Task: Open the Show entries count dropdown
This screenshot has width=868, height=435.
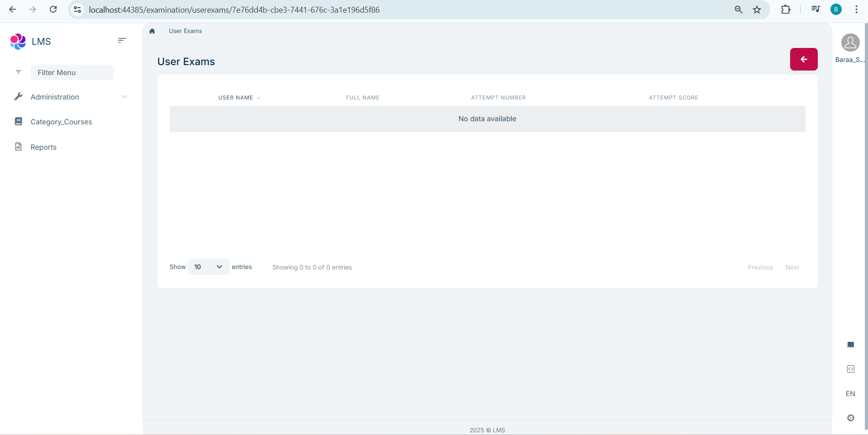Action: (x=208, y=267)
